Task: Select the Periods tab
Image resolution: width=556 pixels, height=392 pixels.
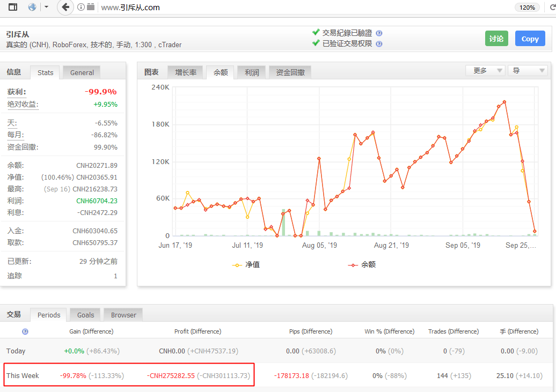Action: [49, 315]
